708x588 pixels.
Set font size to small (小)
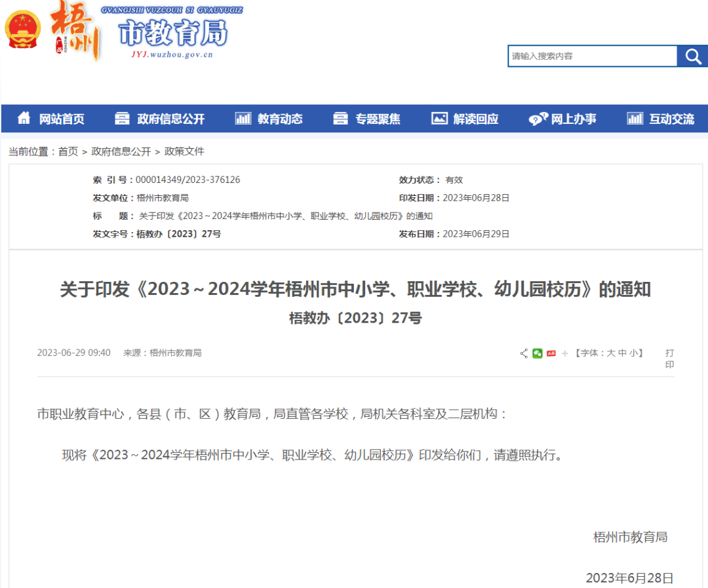coord(634,353)
